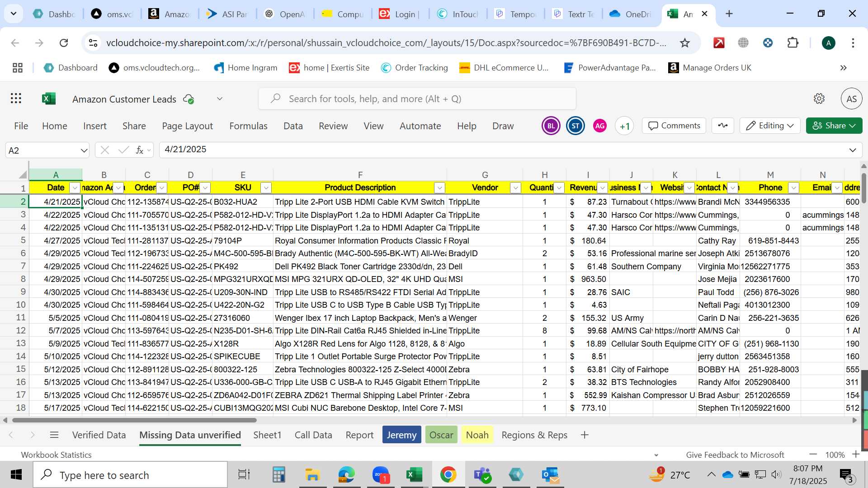Open the Date column filter dropdown

click(75, 188)
